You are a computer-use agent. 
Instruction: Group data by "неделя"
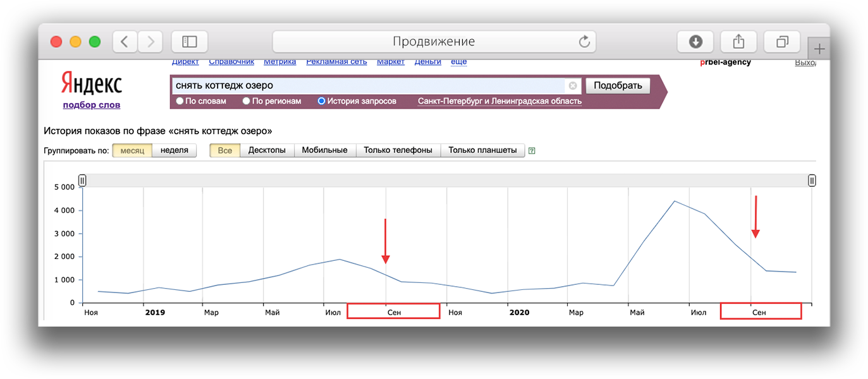pos(174,150)
